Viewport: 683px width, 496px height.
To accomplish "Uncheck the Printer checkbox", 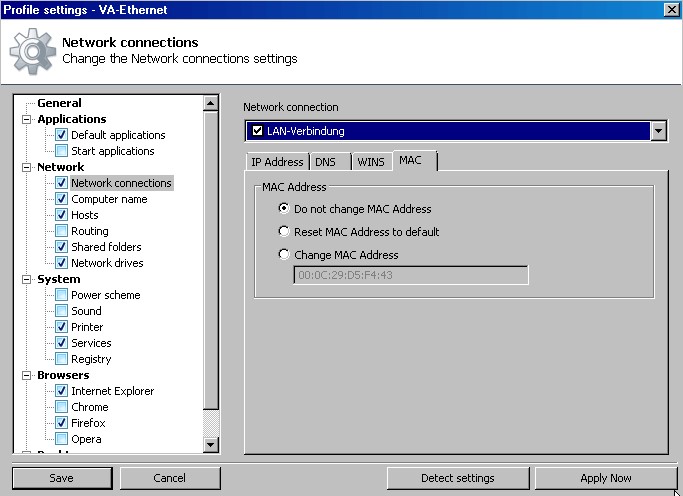I will pyautogui.click(x=61, y=327).
